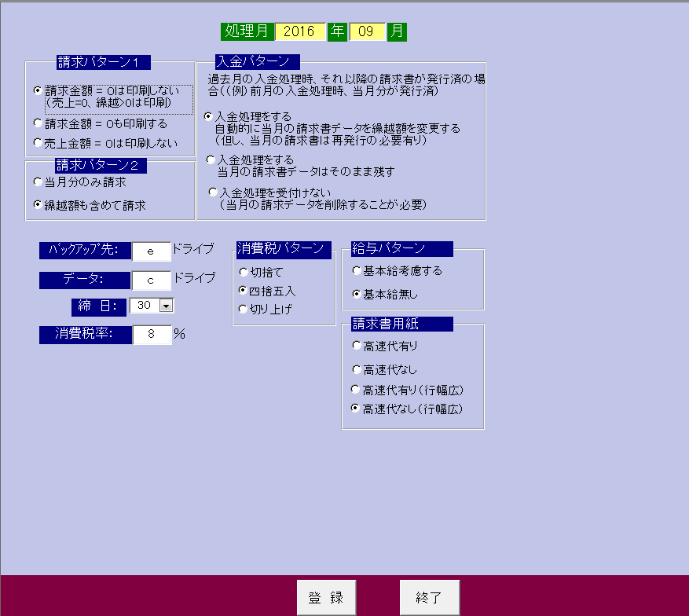
Task: Click the 消費税率 percentage input field
Action: tap(151, 334)
